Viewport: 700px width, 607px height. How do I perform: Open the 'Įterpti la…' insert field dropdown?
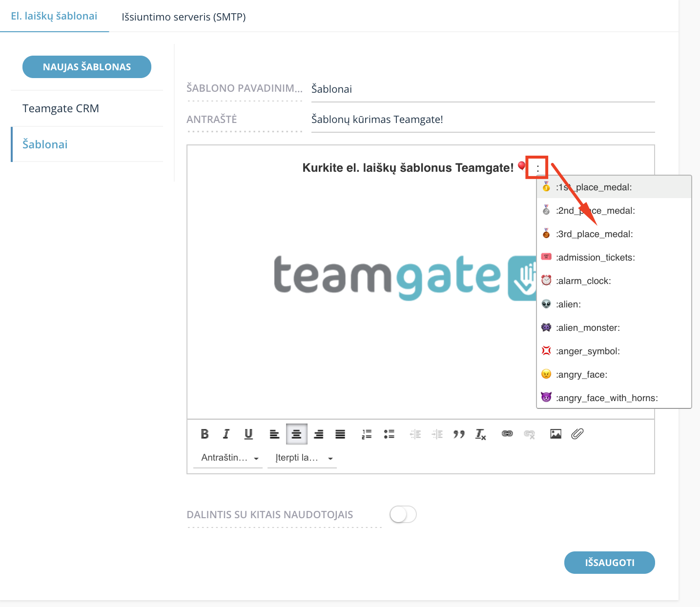(x=302, y=458)
